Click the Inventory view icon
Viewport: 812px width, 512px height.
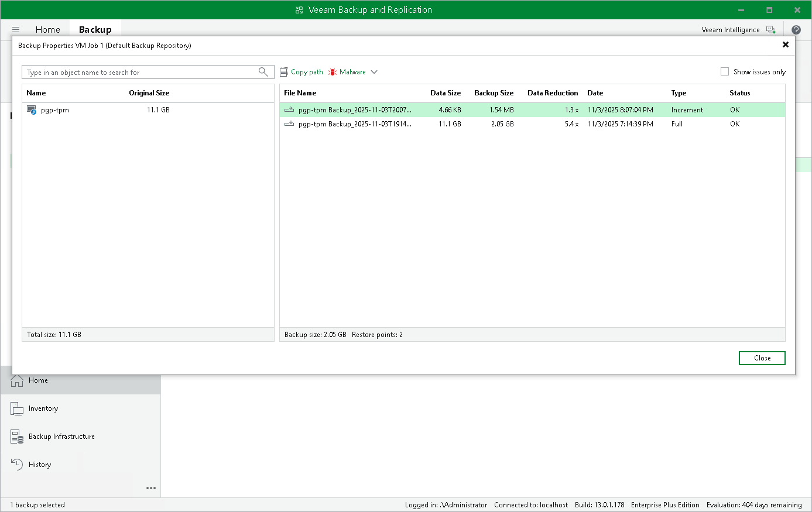coord(17,408)
